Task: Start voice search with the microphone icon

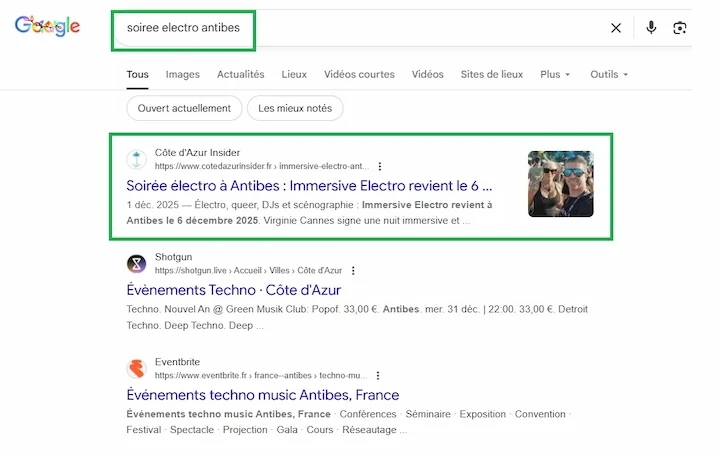Action: [651, 28]
